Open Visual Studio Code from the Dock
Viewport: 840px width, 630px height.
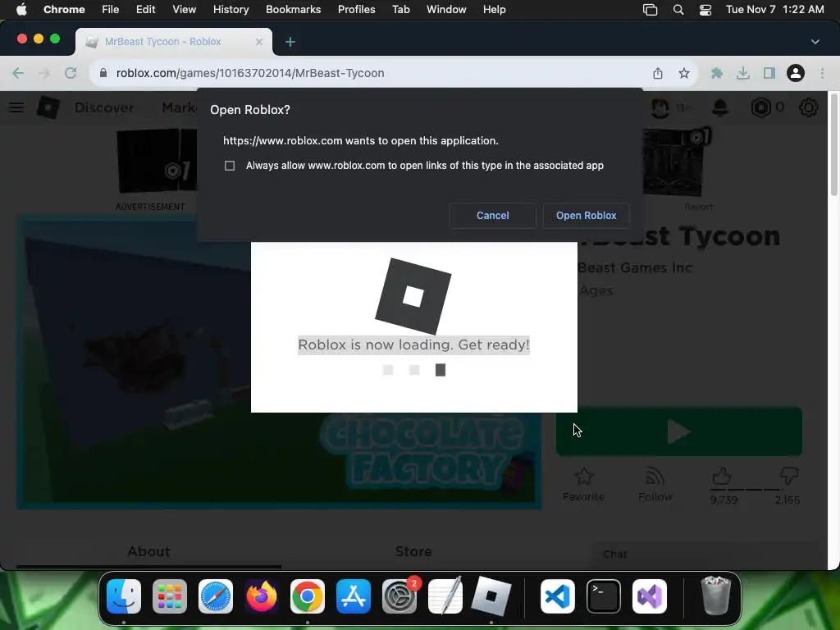(x=558, y=596)
